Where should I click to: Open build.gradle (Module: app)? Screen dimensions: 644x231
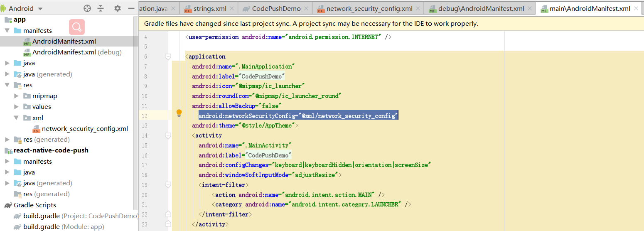click(64, 227)
